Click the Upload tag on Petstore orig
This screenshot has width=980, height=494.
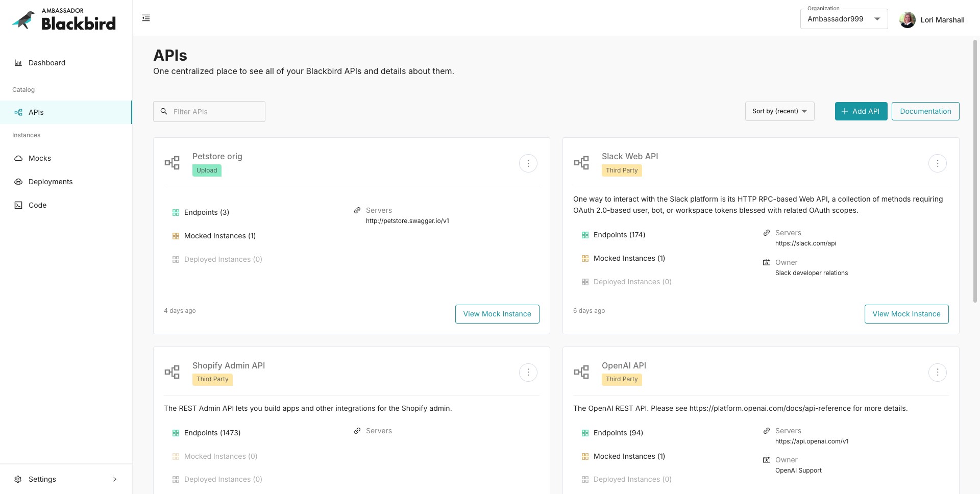(x=207, y=170)
